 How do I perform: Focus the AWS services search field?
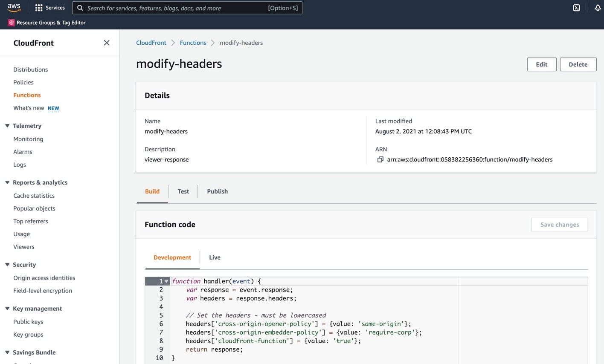click(x=187, y=8)
